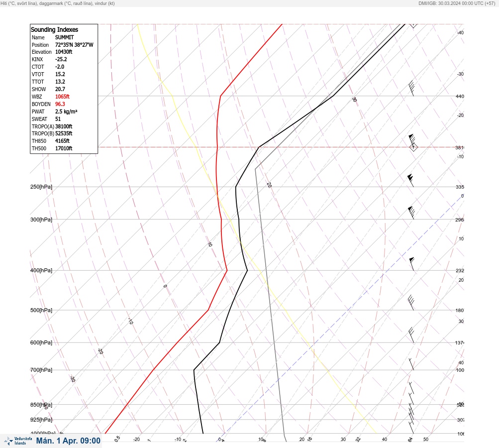Click the 440 height label on right axis

pyautogui.click(x=460, y=96)
